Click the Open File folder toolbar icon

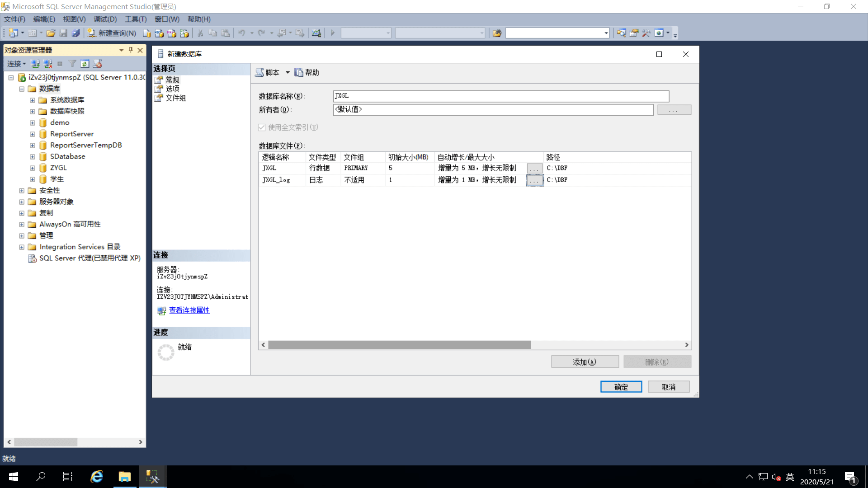pyautogui.click(x=51, y=33)
